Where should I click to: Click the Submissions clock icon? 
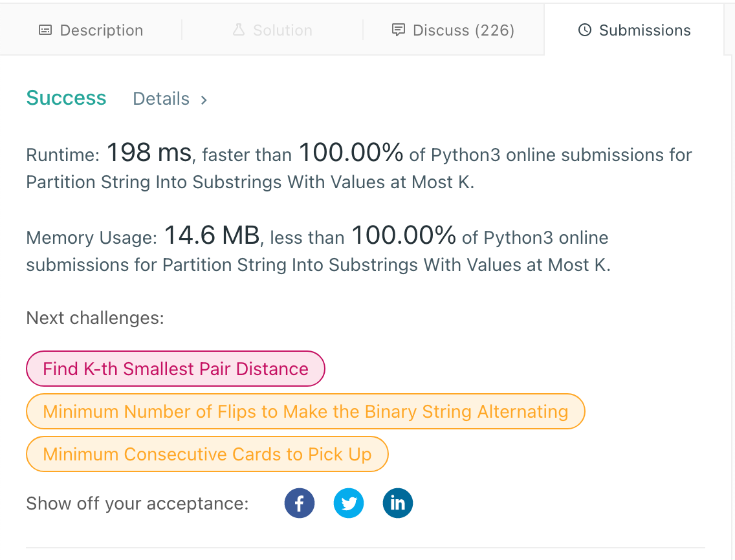pyautogui.click(x=584, y=30)
